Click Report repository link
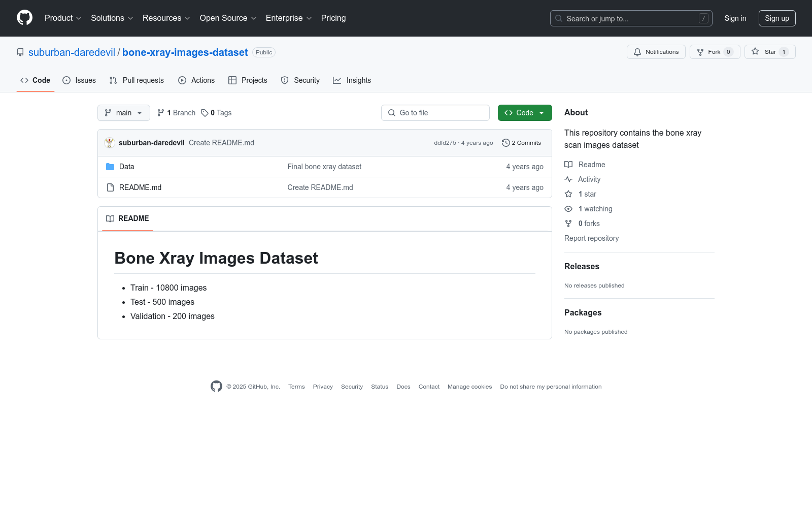The height and width of the screenshot is (508, 812). (591, 238)
